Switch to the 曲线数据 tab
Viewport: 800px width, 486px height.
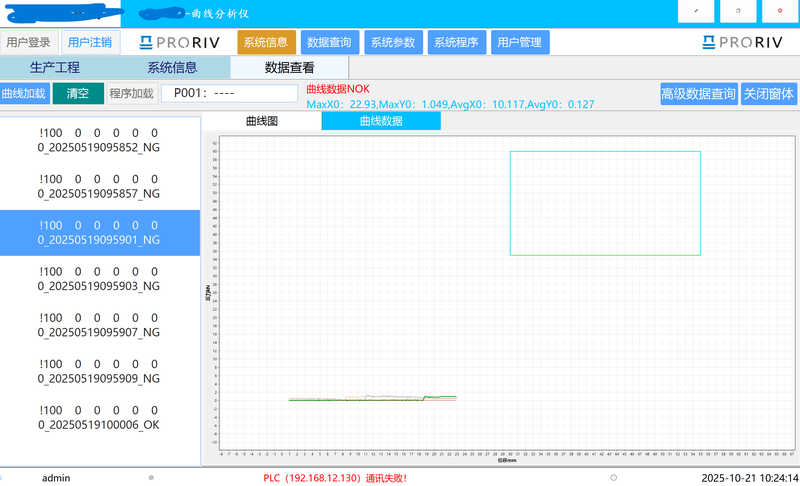point(380,121)
